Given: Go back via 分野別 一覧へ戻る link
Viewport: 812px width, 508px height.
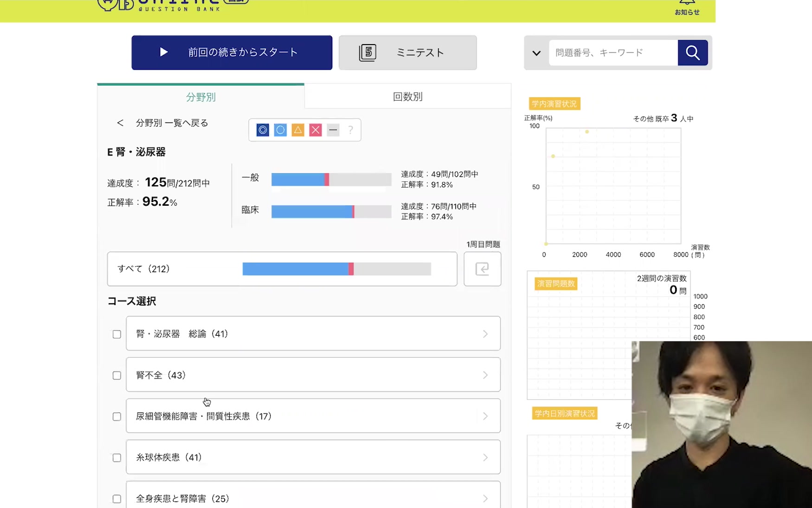Looking at the screenshot, I should pyautogui.click(x=162, y=123).
